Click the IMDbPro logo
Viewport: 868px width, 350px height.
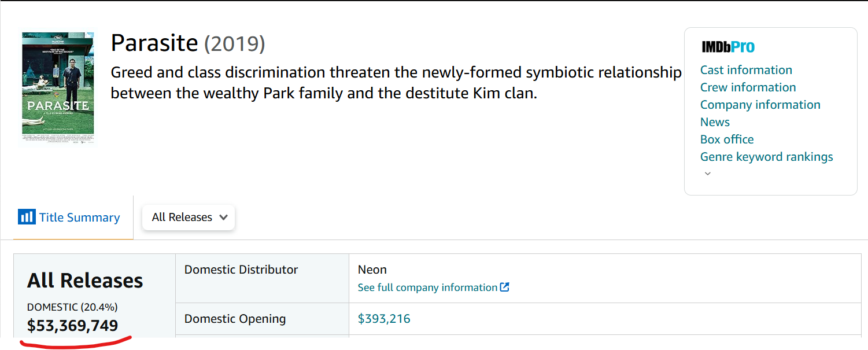coord(728,47)
